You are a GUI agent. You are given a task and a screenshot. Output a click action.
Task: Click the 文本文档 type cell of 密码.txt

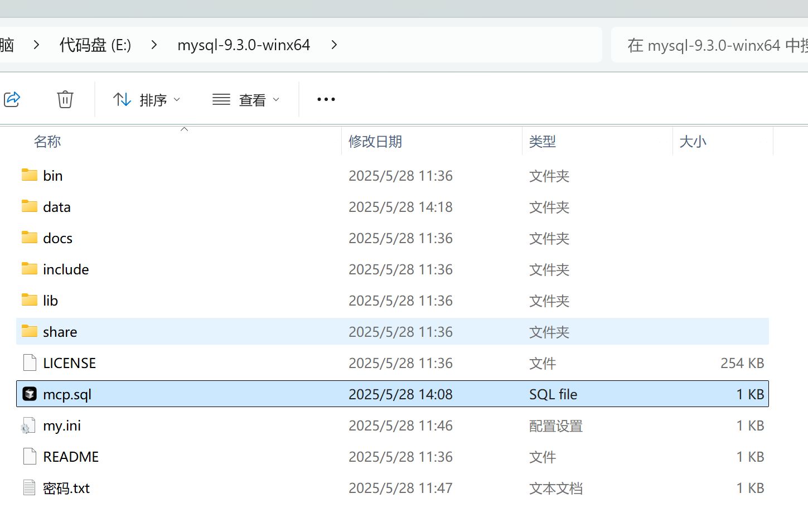click(556, 489)
